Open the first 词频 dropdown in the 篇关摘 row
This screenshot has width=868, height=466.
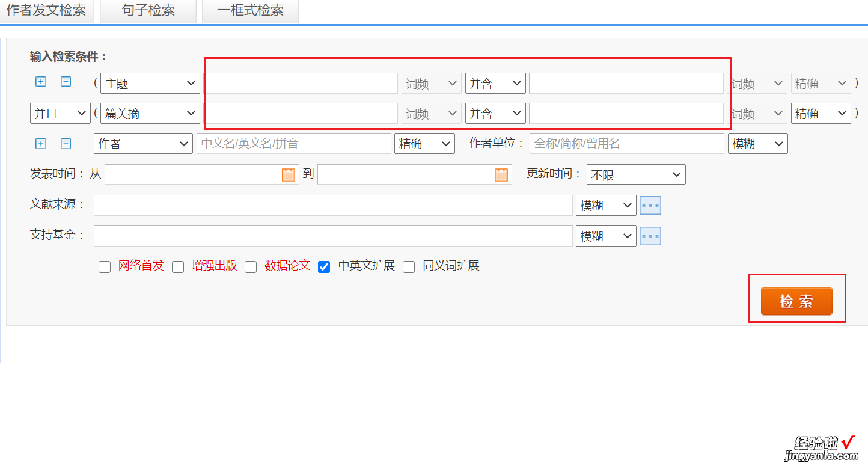(432, 113)
